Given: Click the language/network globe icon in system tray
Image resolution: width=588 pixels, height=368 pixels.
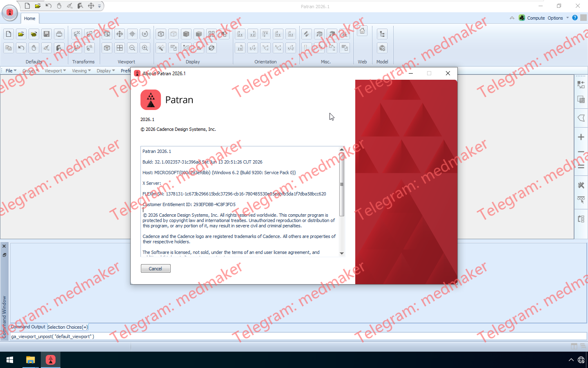Looking at the screenshot, I should pos(581,360).
